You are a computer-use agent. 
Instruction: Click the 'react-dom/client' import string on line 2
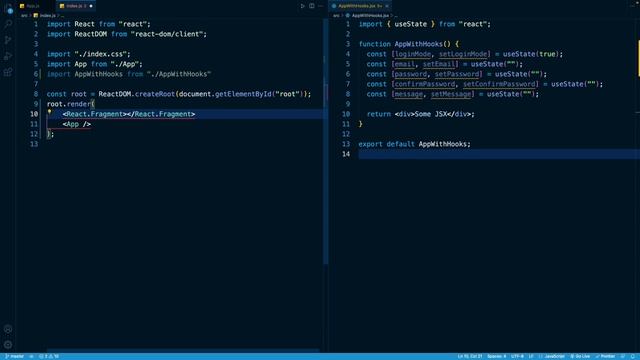point(167,34)
